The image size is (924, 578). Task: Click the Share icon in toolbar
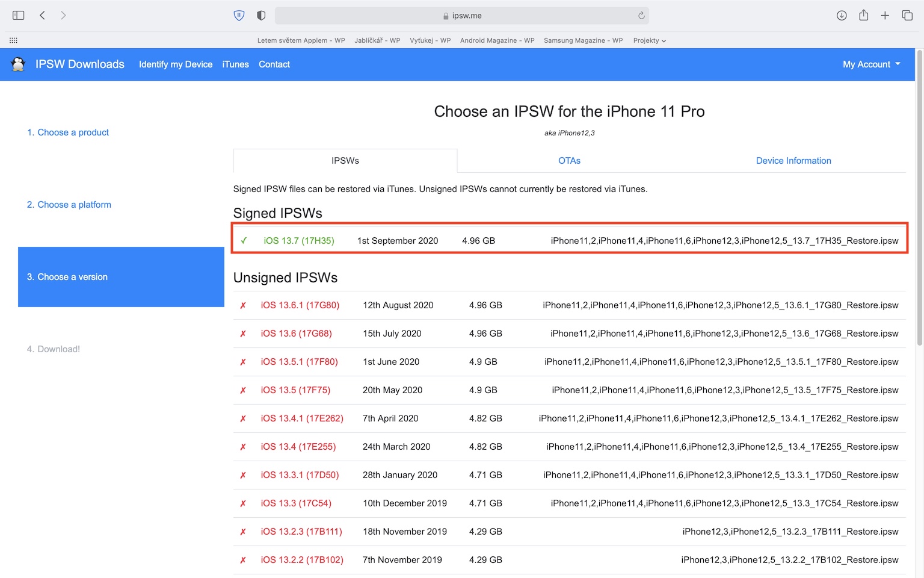[864, 15]
